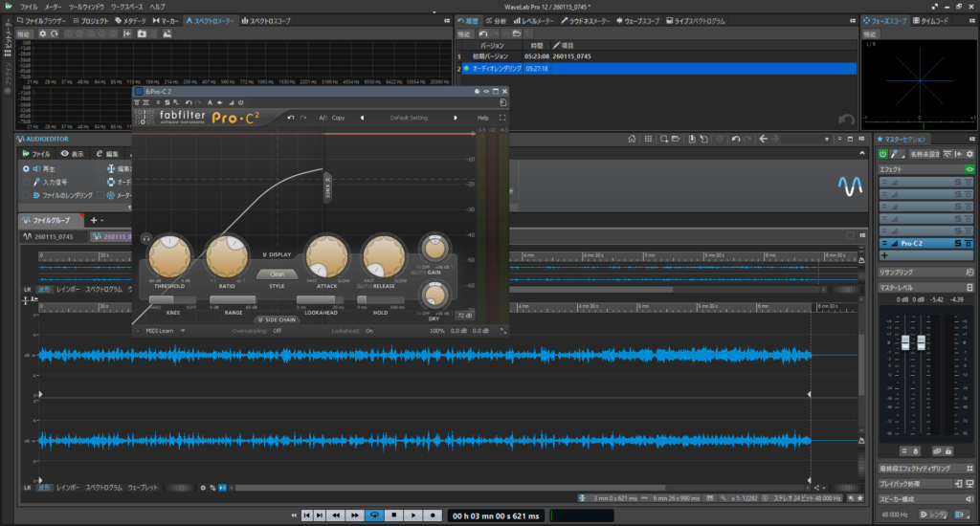The width and height of the screenshot is (980, 526).
Task: Open Pro-C 2 full screen mode icon
Action: (x=502, y=118)
